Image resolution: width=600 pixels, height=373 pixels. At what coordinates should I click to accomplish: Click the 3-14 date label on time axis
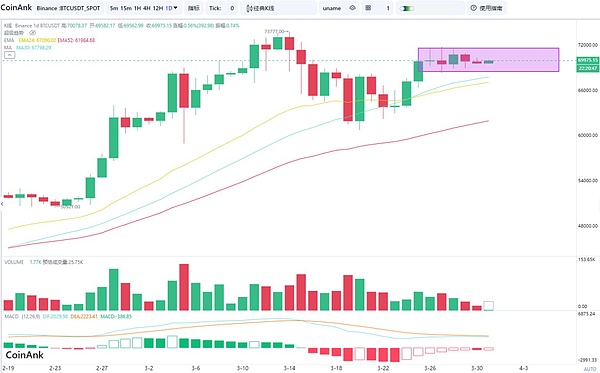click(290, 368)
